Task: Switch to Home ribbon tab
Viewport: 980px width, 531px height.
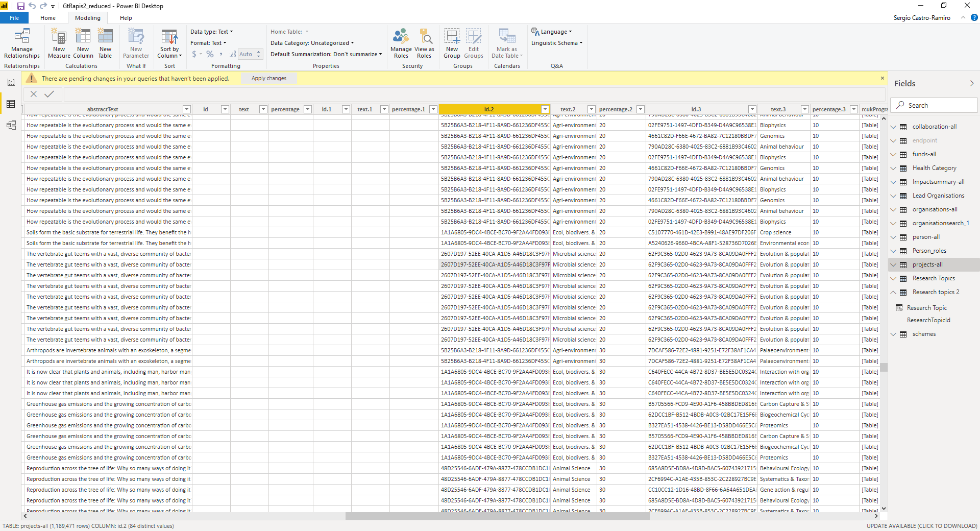Action: point(48,18)
